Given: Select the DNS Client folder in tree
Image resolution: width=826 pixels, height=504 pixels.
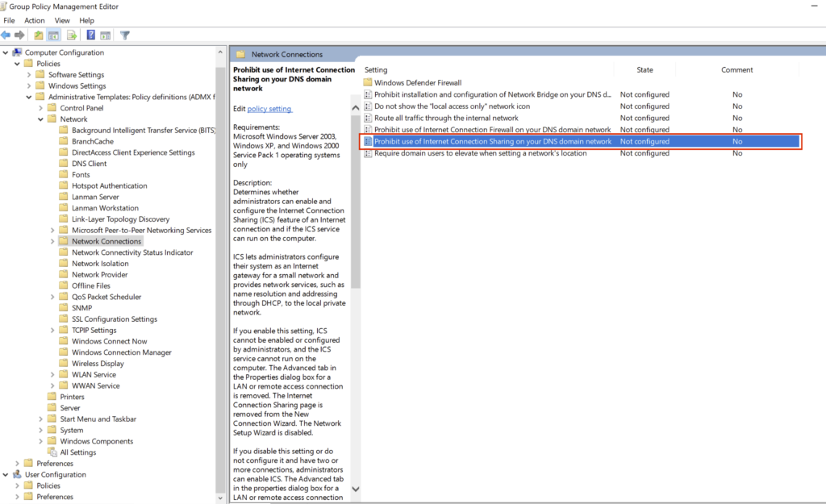Looking at the screenshot, I should 89,164.
